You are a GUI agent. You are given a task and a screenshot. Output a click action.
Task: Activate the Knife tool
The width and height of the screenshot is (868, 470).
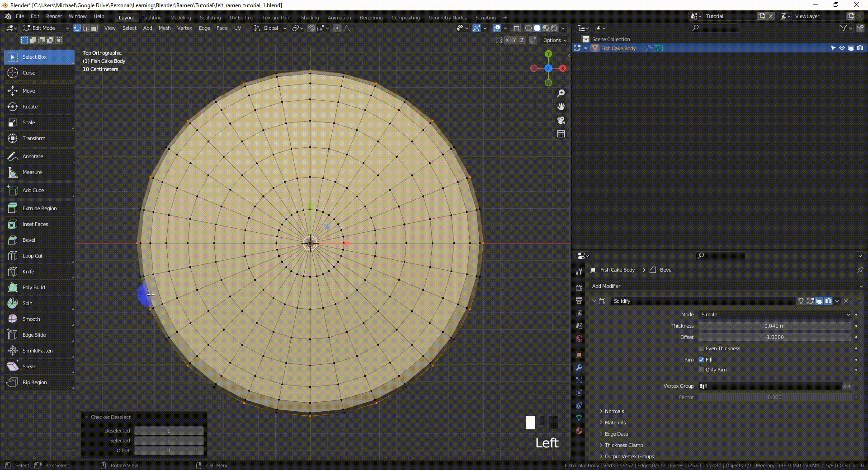[x=28, y=272]
